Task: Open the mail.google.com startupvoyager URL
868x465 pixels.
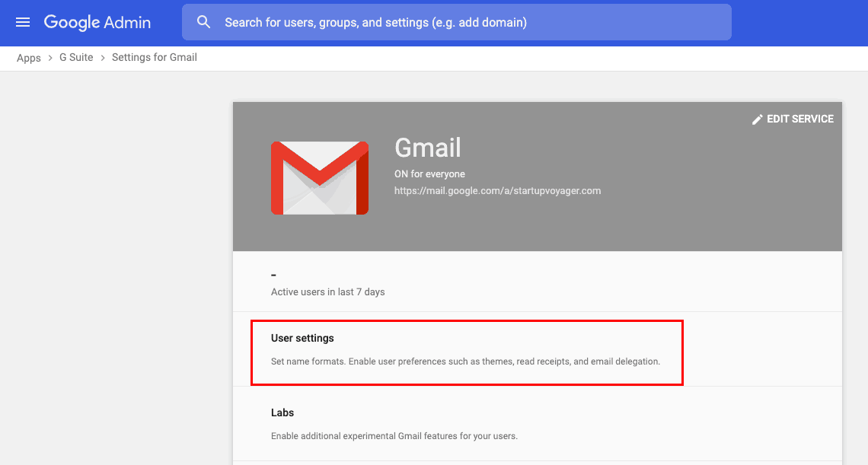Action: (497, 191)
